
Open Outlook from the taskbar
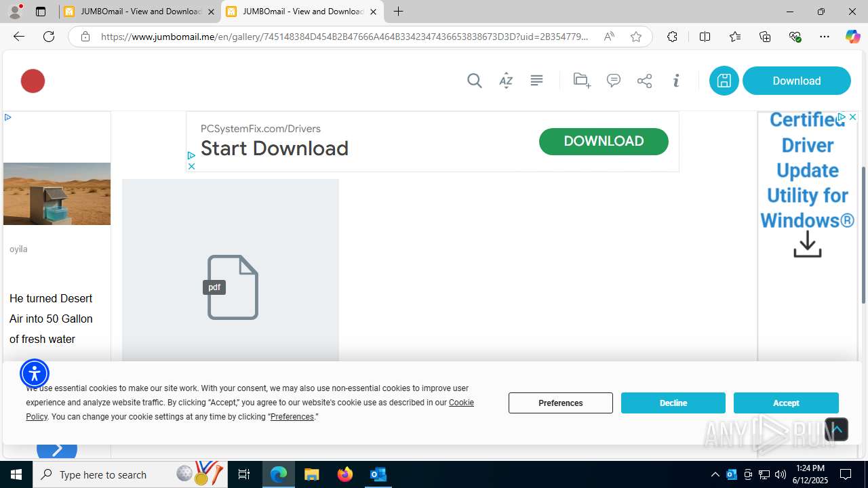(378, 474)
